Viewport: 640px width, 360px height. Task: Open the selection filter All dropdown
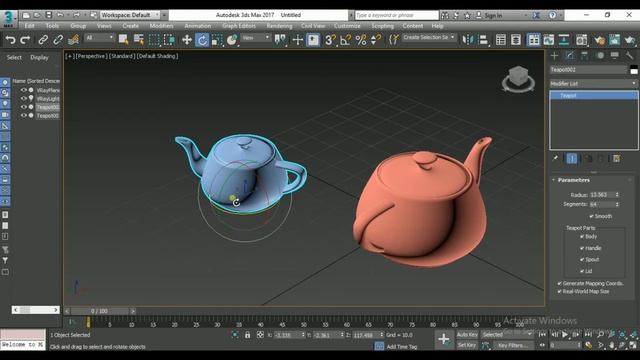click(99, 38)
